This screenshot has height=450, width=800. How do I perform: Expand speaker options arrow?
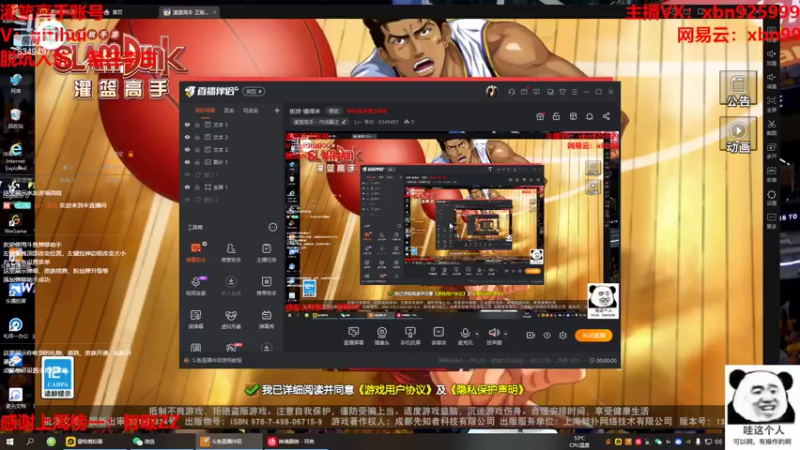[x=506, y=334]
